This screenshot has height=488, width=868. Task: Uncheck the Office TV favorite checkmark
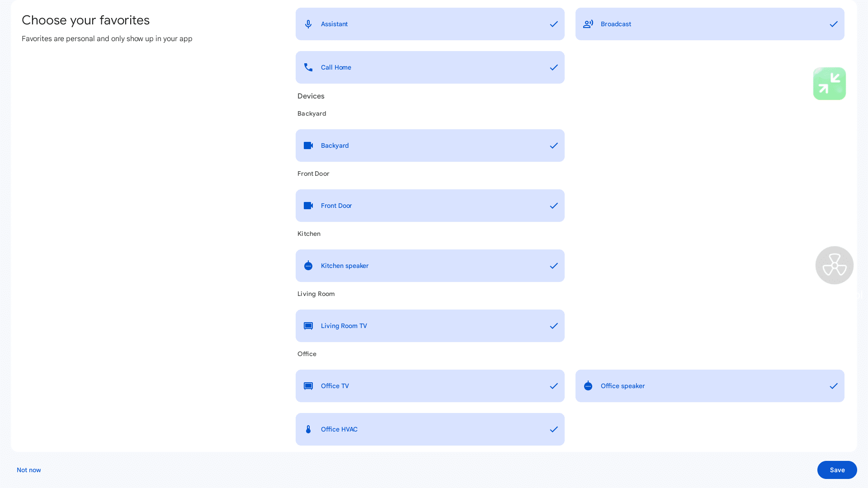click(554, 386)
